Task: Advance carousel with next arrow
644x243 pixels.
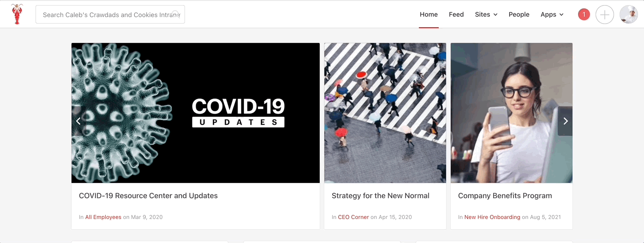Action: [565, 121]
